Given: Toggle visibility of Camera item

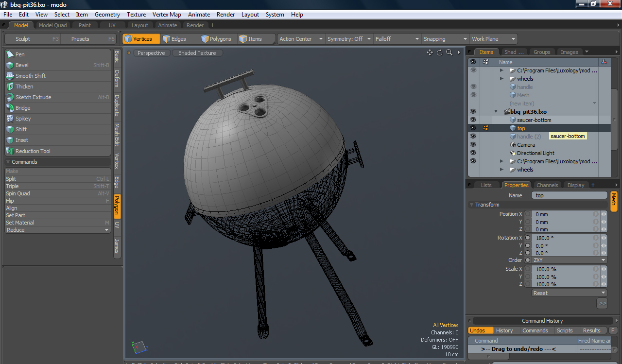Looking at the screenshot, I should [473, 145].
